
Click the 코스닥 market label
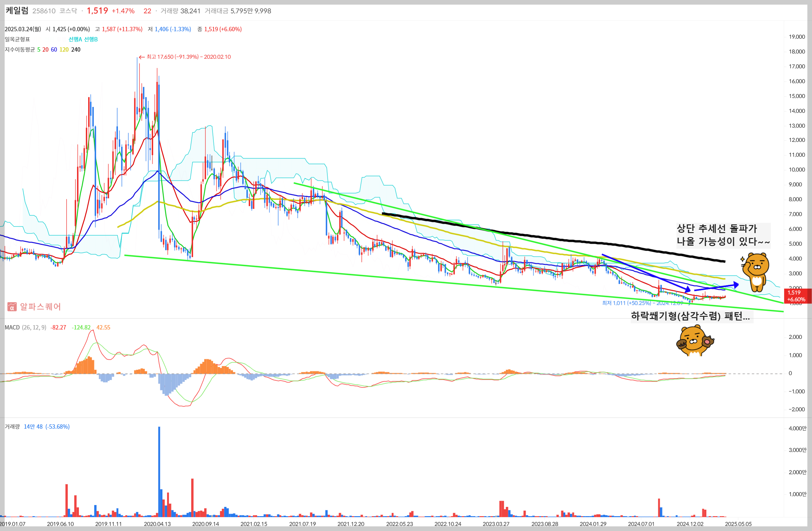pyautogui.click(x=68, y=11)
